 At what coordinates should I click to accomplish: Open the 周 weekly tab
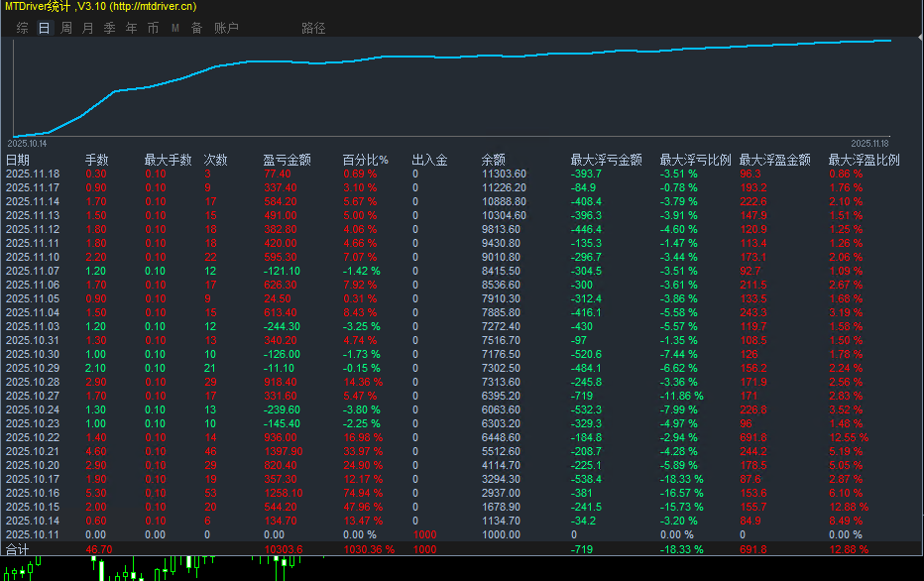tap(66, 28)
